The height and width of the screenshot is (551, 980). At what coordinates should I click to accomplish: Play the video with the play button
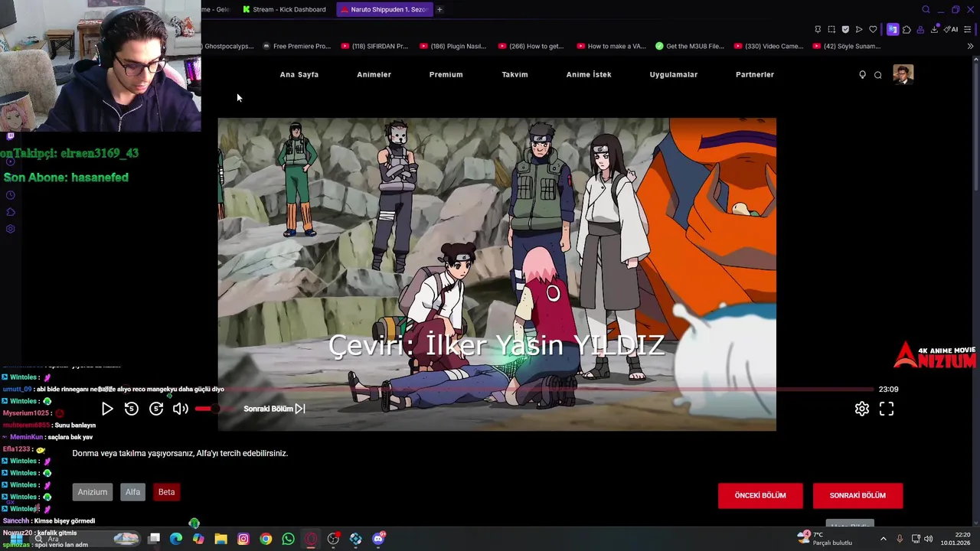pos(107,409)
